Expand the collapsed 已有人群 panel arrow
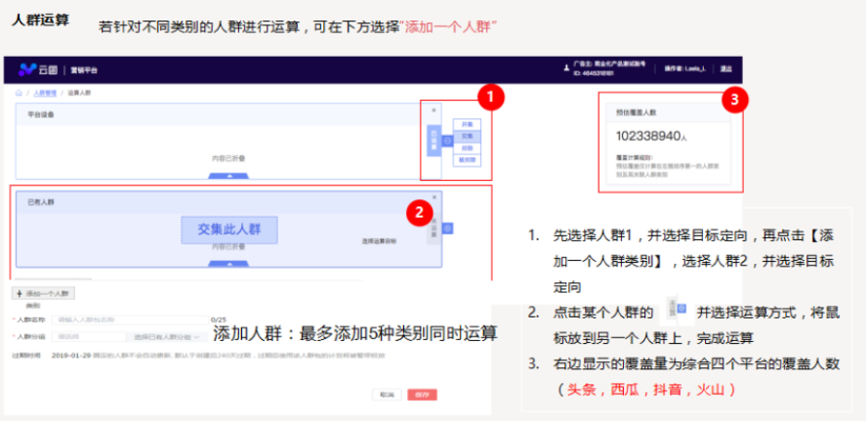Image resolution: width=868 pixels, height=421 pixels. (x=228, y=264)
